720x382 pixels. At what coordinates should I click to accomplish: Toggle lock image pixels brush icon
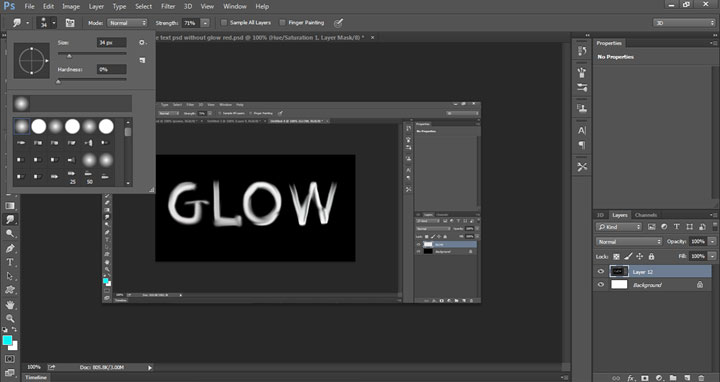pos(628,257)
